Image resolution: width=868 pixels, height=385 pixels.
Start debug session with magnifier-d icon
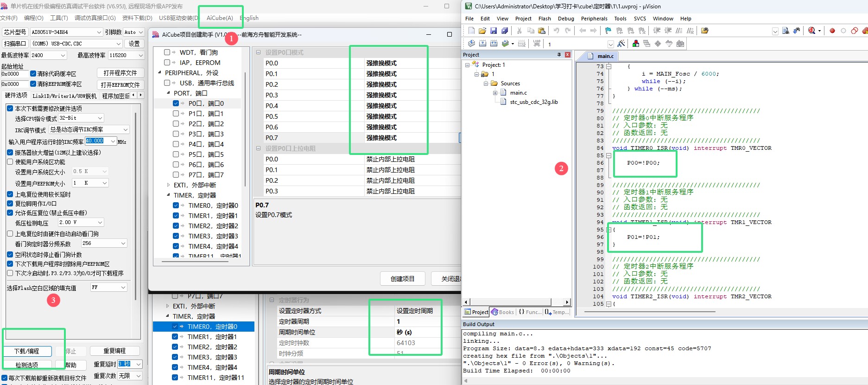point(812,31)
